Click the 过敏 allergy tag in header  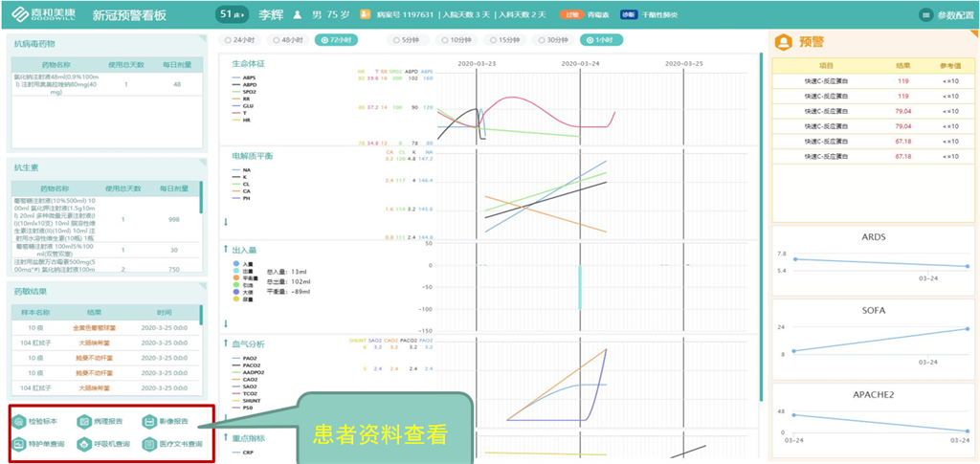pos(571,15)
